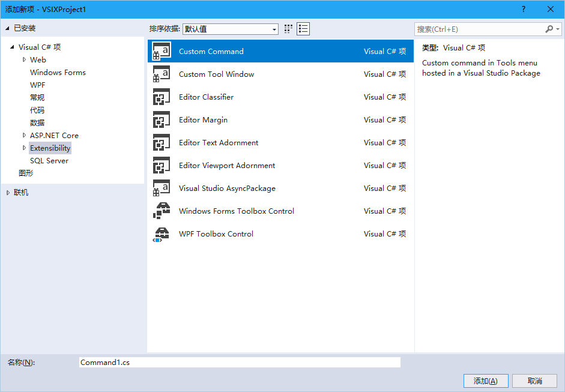This screenshot has width=565, height=392.
Task: Click the 联机 section label
Action: (x=21, y=193)
